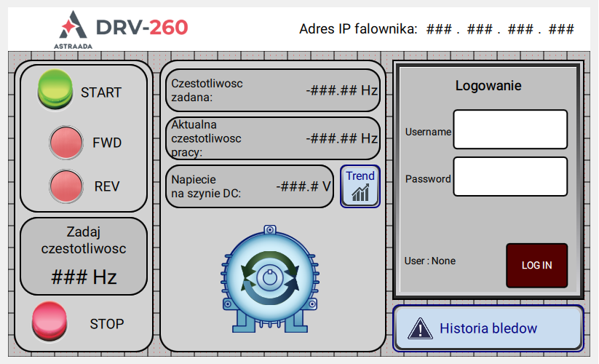Push the red STOP button
Viewport: 599px width, 364px height.
pos(49,321)
